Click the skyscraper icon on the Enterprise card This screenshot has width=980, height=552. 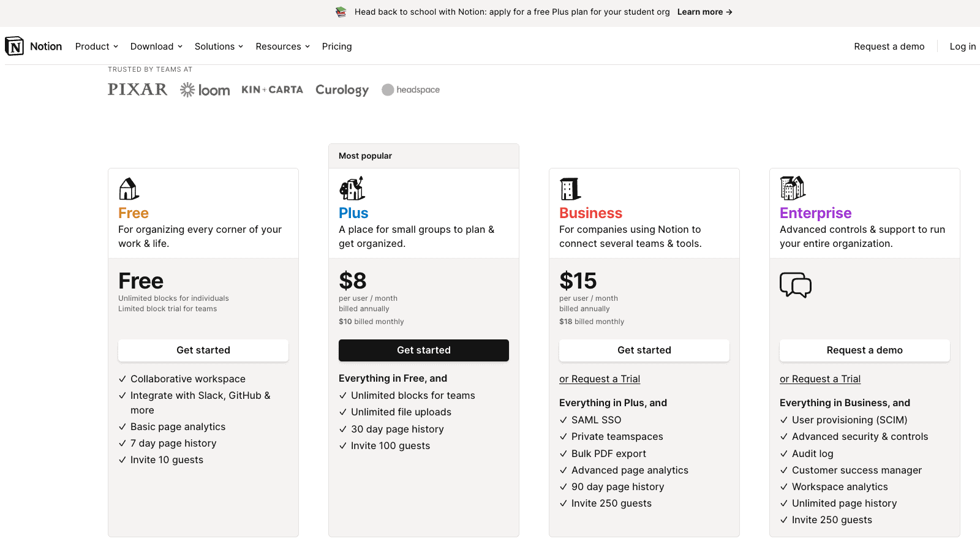[792, 188]
